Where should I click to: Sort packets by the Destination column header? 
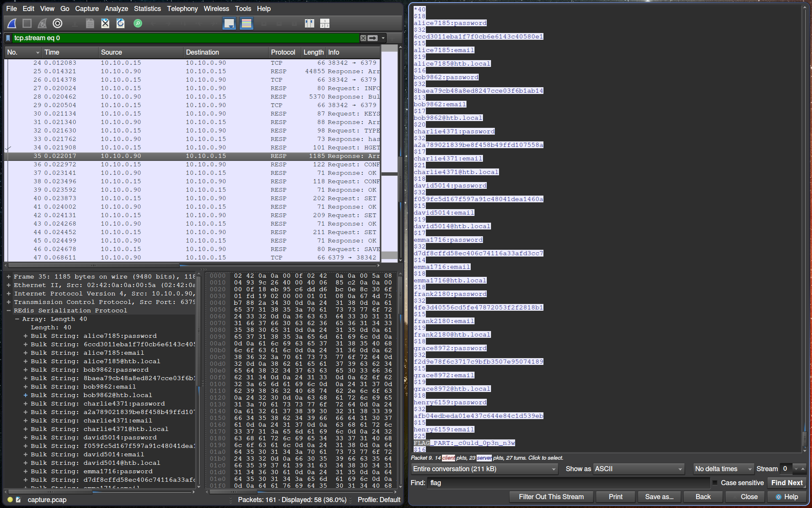226,52
